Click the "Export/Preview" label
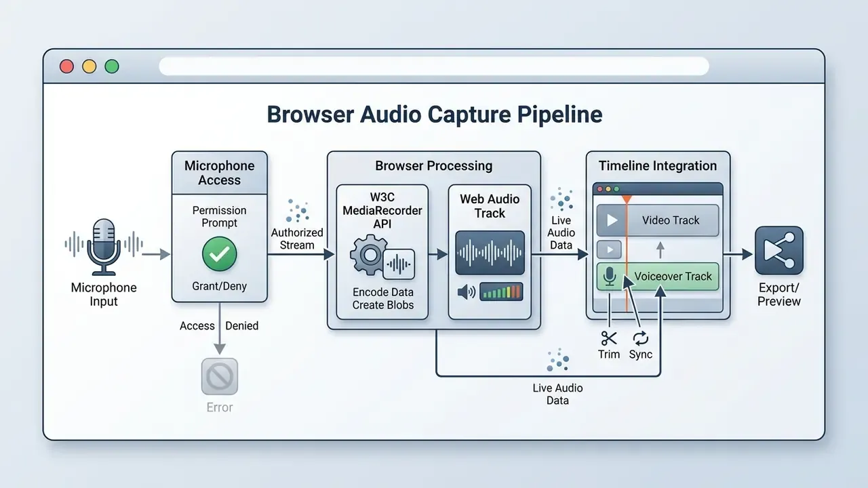 (x=779, y=294)
